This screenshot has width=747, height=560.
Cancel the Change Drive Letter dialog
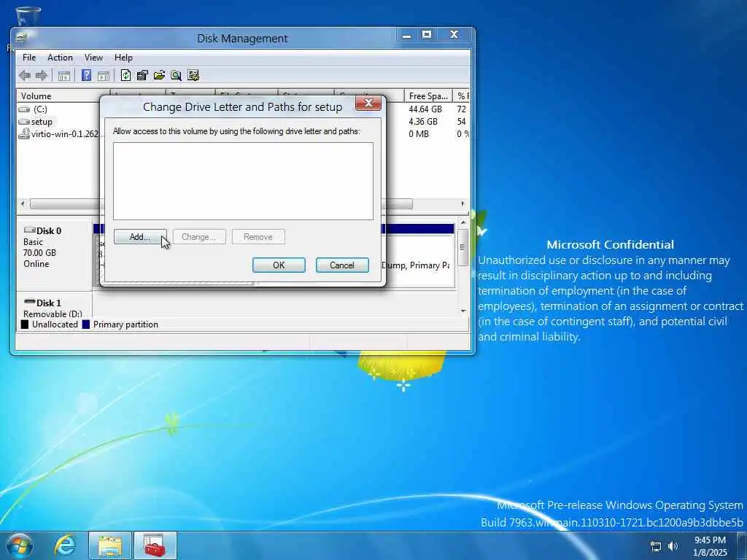[342, 265]
